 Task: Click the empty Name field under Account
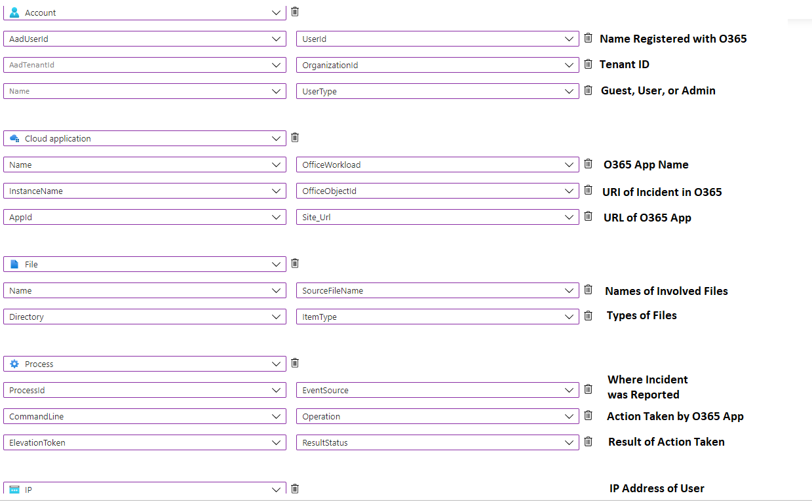point(144,91)
